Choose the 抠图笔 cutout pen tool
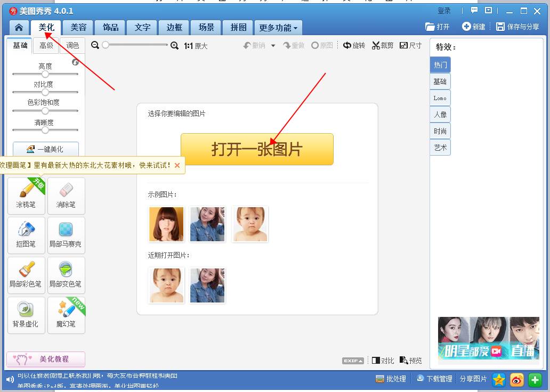 (x=26, y=235)
